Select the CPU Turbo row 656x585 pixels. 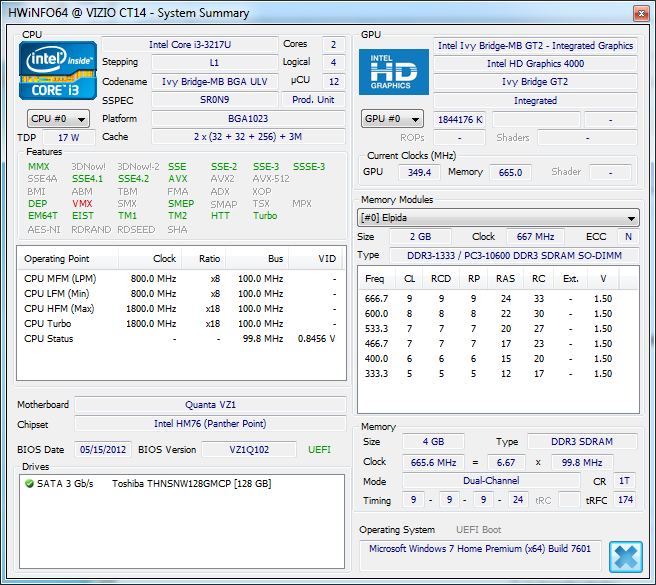[x=180, y=324]
